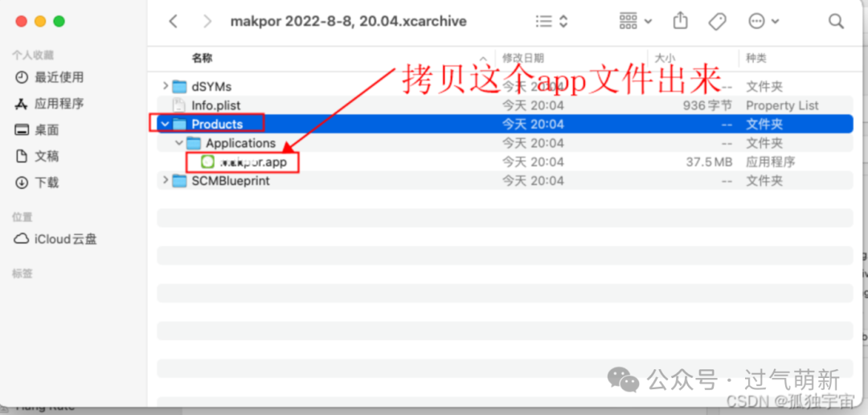Click the window title makpor xcarchive
This screenshot has height=415, width=868.
[x=349, y=22]
